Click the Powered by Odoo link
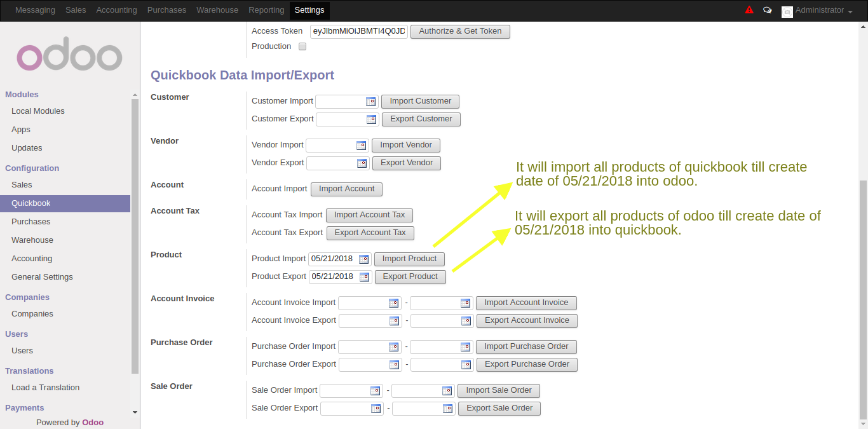Viewport: 868px width, 429px height. (x=70, y=423)
